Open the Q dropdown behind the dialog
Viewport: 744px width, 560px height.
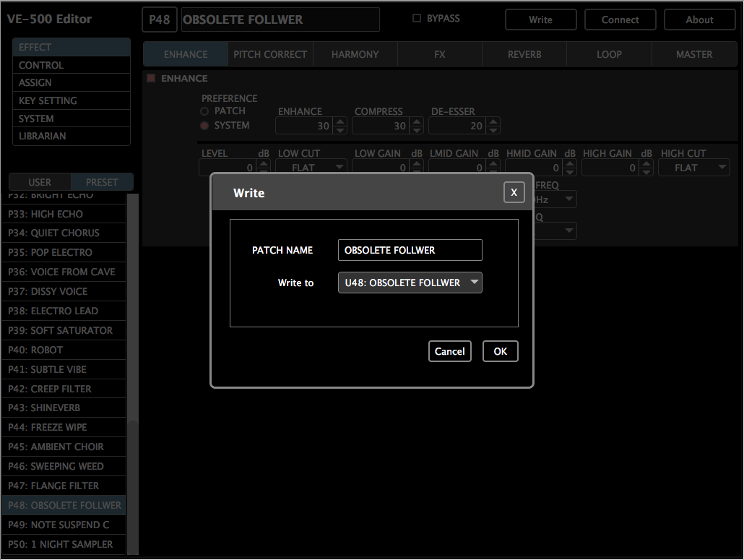555,231
